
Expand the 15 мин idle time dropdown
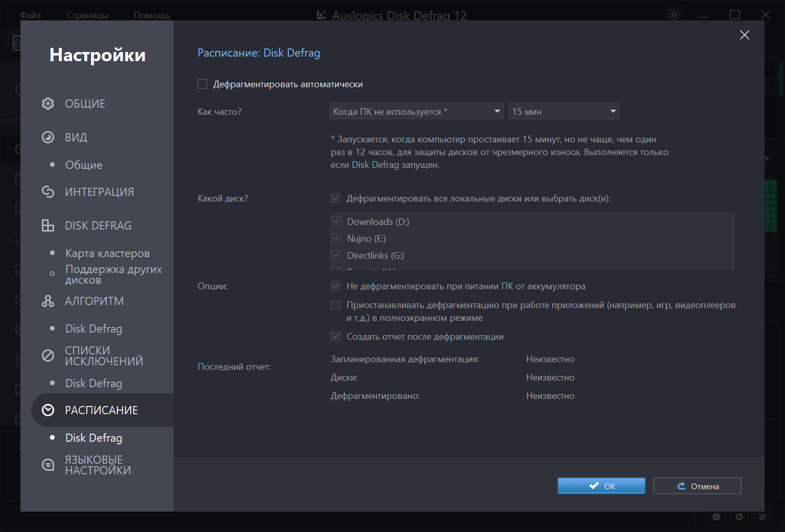tap(563, 111)
